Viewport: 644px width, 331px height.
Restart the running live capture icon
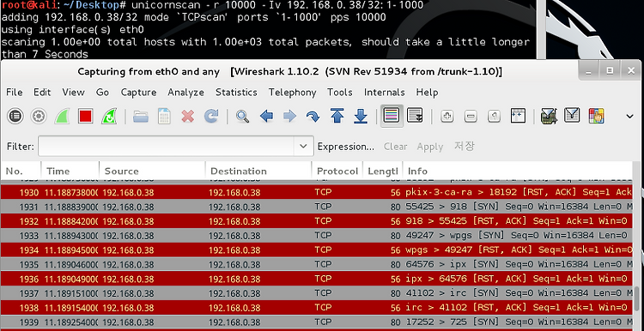pyautogui.click(x=109, y=117)
